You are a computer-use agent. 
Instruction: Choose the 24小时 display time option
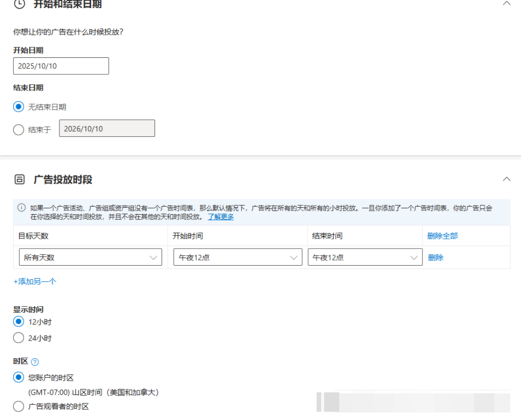(x=19, y=338)
